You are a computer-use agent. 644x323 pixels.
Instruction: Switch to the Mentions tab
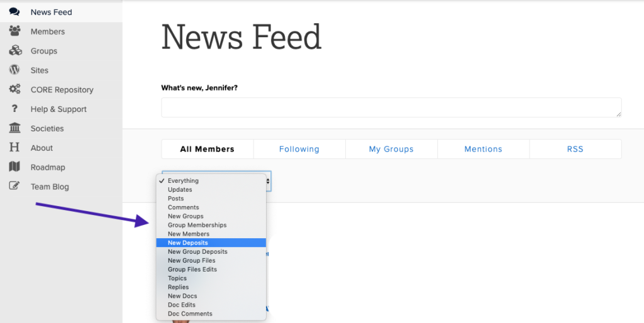484,149
